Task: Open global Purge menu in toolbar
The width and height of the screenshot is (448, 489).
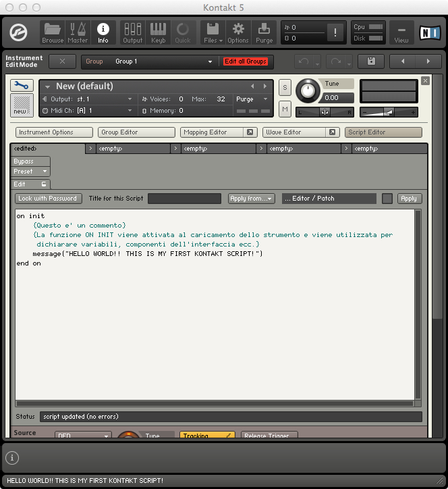Action: click(264, 32)
